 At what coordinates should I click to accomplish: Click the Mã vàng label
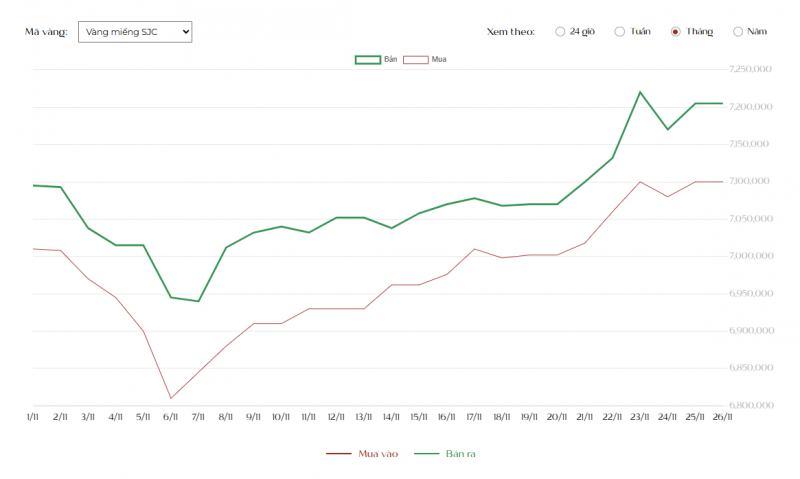point(46,32)
